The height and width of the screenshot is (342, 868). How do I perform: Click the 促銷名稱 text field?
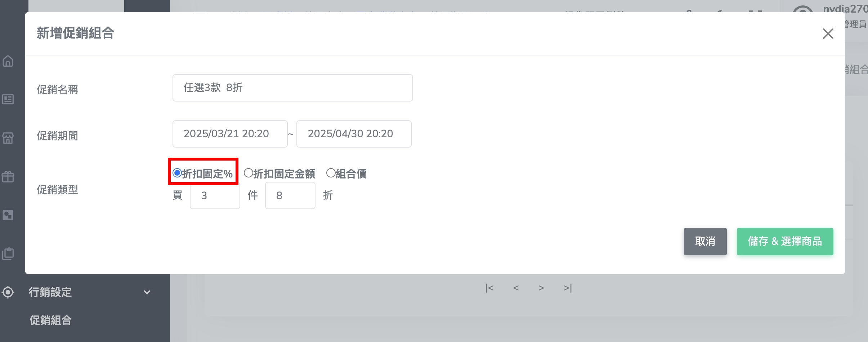point(292,88)
